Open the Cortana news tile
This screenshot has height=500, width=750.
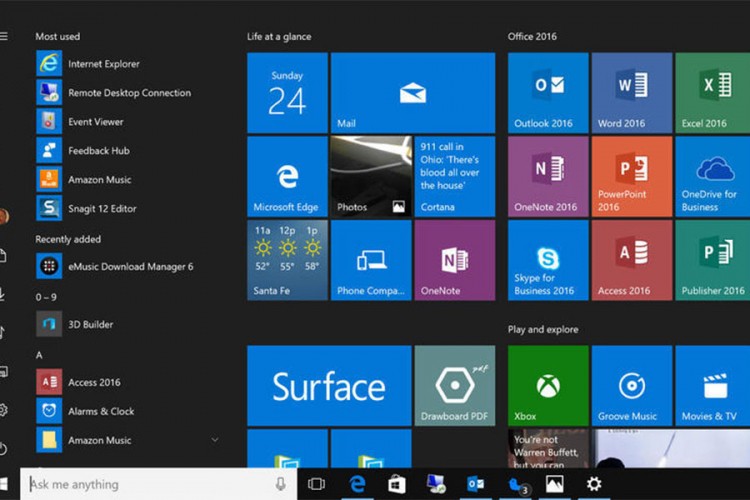455,177
